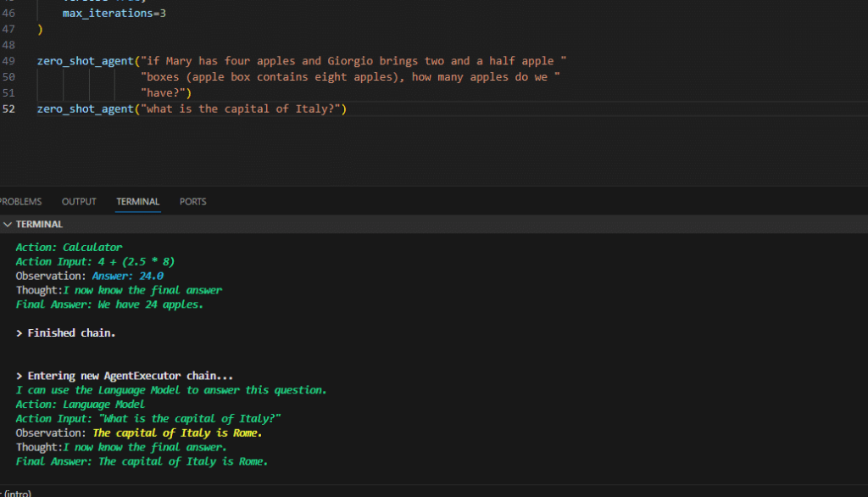Screen dimensions: 868x497
Task: Collapse the TERMINAL section chevron
Action: [x=8, y=225]
